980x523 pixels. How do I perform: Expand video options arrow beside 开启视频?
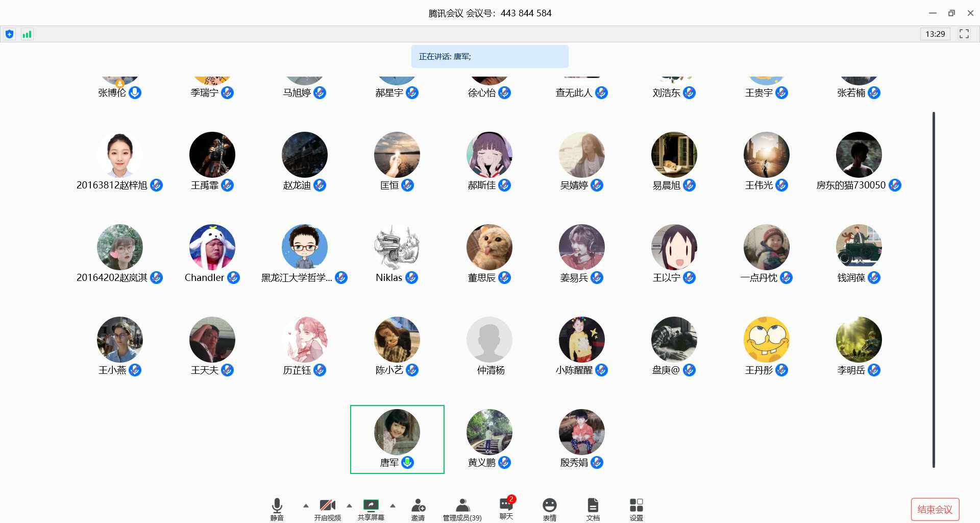(349, 506)
